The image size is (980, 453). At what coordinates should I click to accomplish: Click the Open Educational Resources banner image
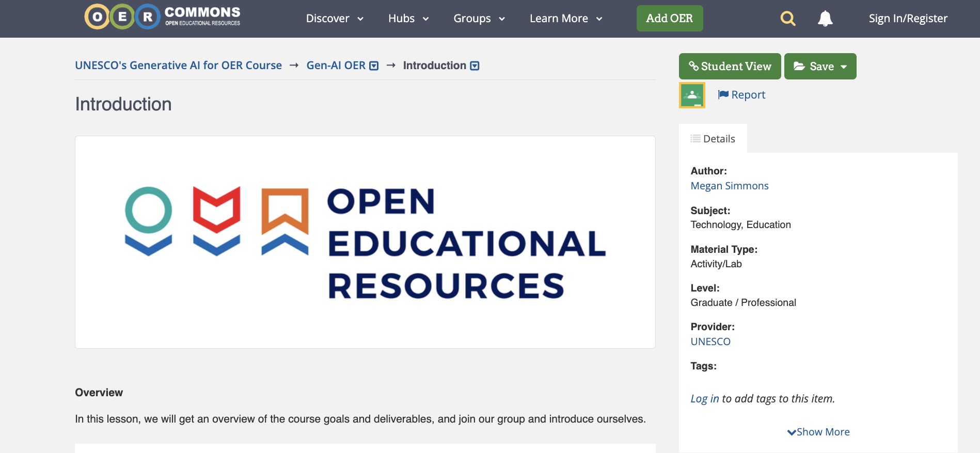tap(365, 242)
